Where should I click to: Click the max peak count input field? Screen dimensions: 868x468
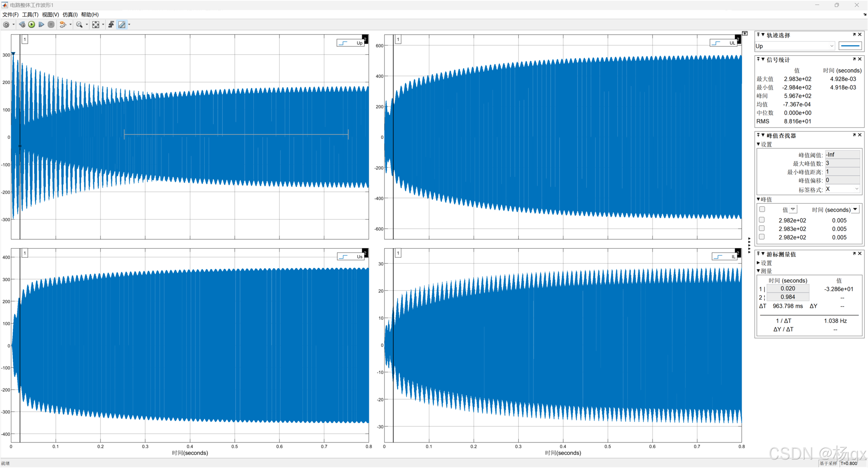[843, 163]
